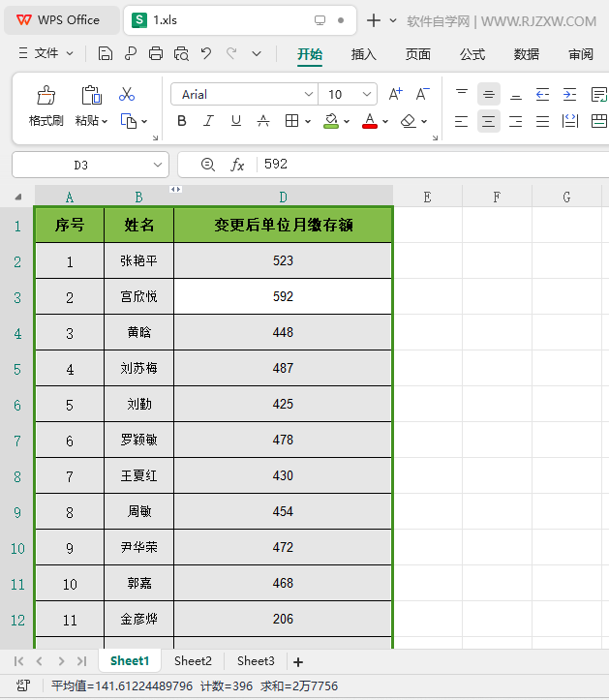Click the Borders grid icon
The width and height of the screenshot is (609, 700).
coord(292,121)
